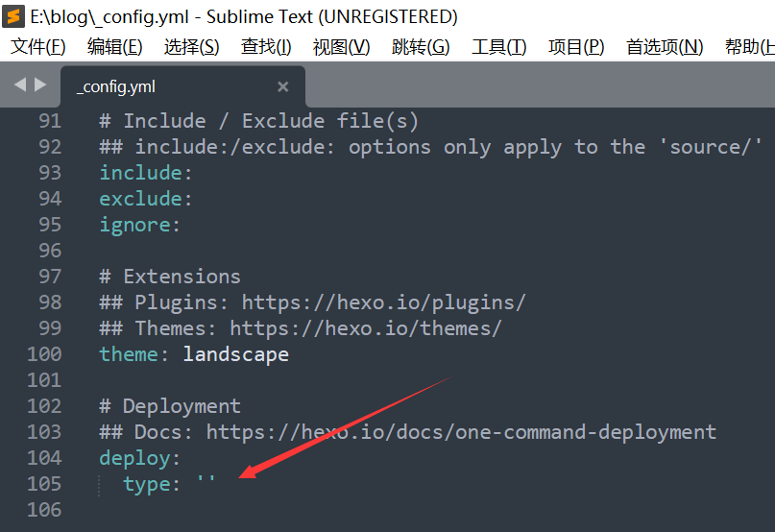
Task: Go to previous tab with left arrow
Action: pos(20,85)
